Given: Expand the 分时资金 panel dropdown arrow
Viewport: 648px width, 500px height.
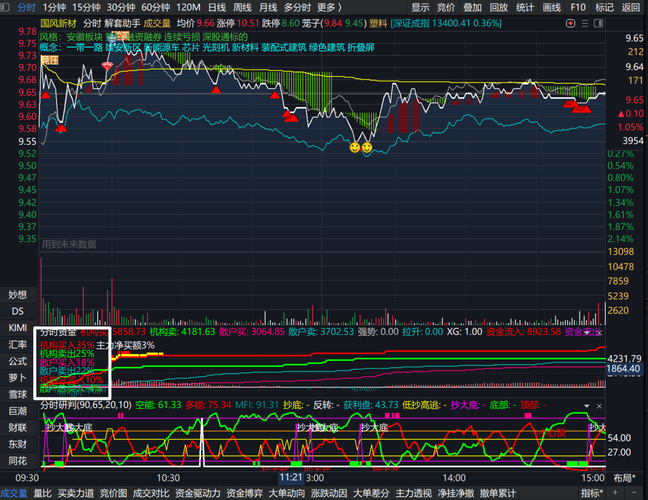Looking at the screenshot, I should (586, 332).
